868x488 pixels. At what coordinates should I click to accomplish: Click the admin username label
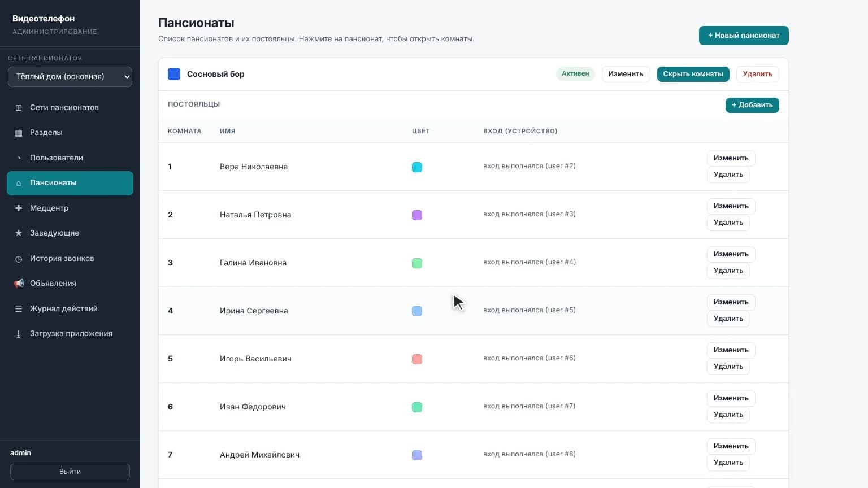point(21,453)
